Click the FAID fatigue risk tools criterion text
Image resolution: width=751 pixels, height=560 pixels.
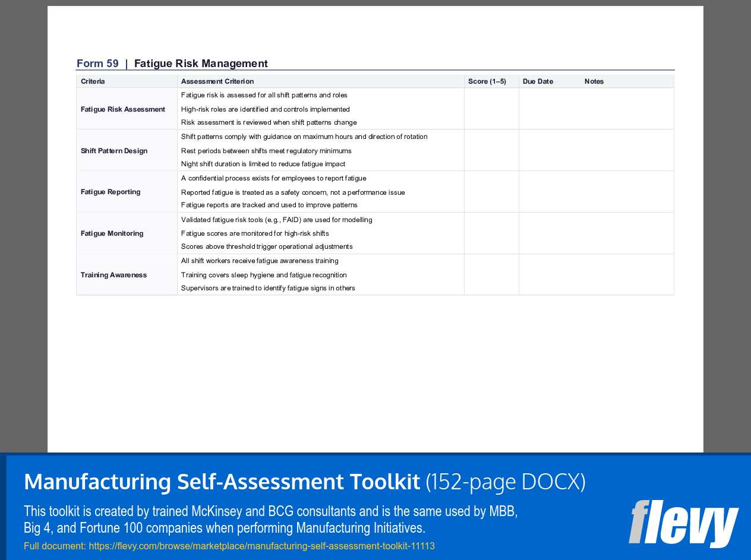(276, 220)
